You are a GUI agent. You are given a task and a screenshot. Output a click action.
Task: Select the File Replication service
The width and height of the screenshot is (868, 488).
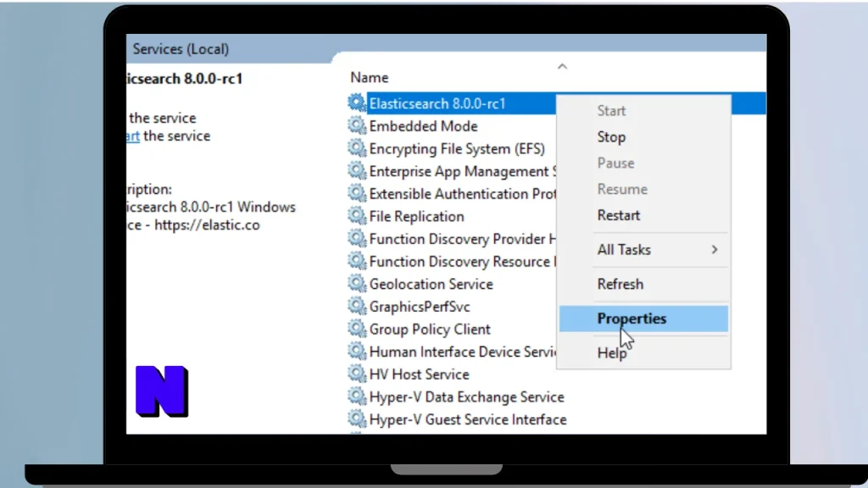(417, 216)
